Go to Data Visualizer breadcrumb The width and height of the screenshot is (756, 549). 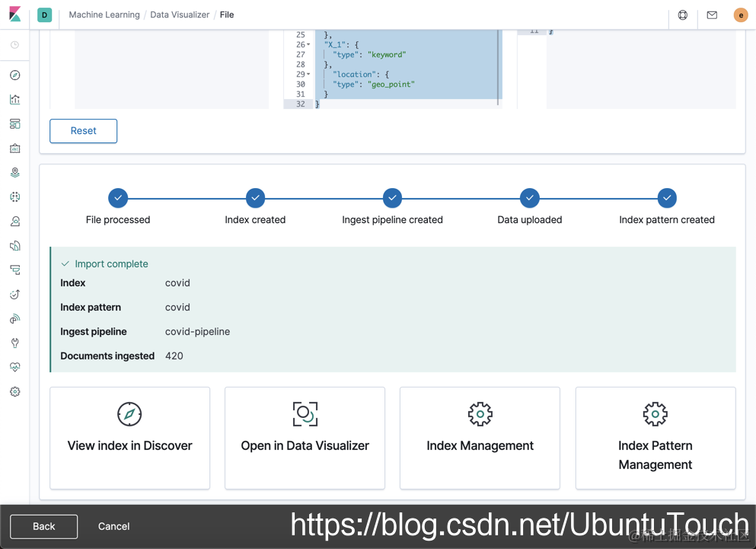coord(180,15)
